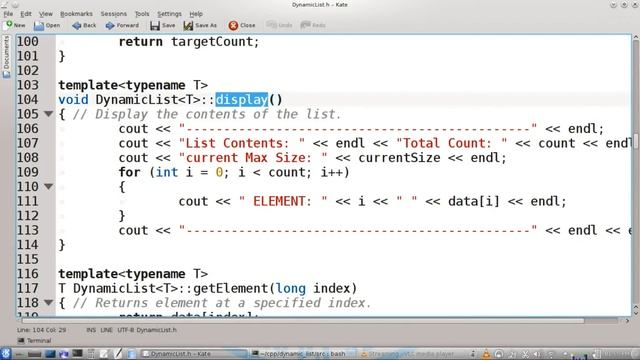The width and height of the screenshot is (640, 360).
Task: Open the Sessions menu
Action: [x=113, y=14]
